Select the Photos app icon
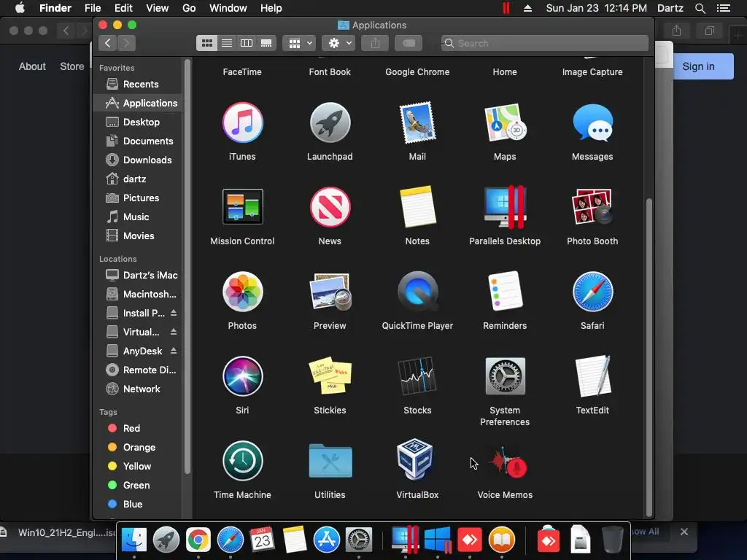 (242, 292)
